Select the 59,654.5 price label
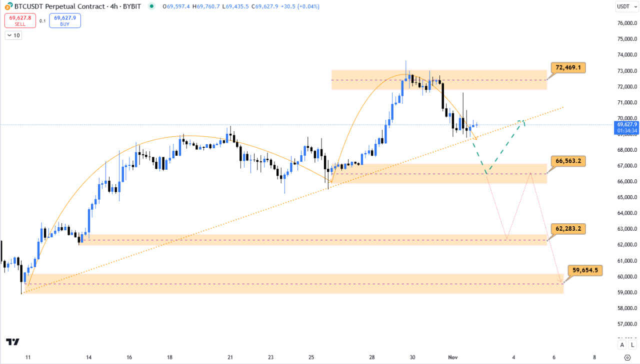Viewport: 640px width, 364px height. pos(585,270)
